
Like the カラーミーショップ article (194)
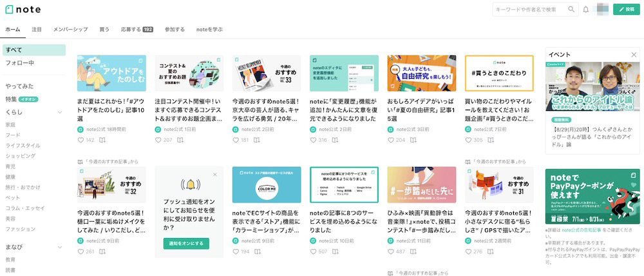236,251
